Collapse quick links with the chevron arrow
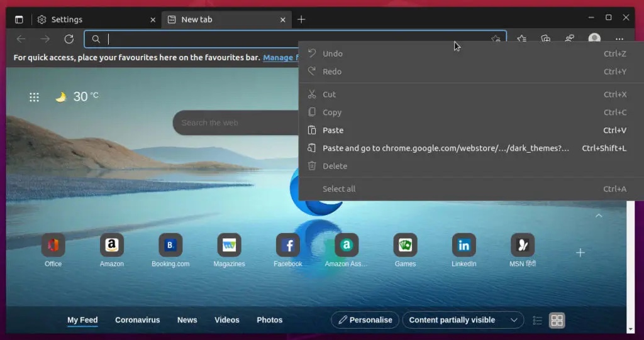This screenshot has height=340, width=644. (x=599, y=216)
